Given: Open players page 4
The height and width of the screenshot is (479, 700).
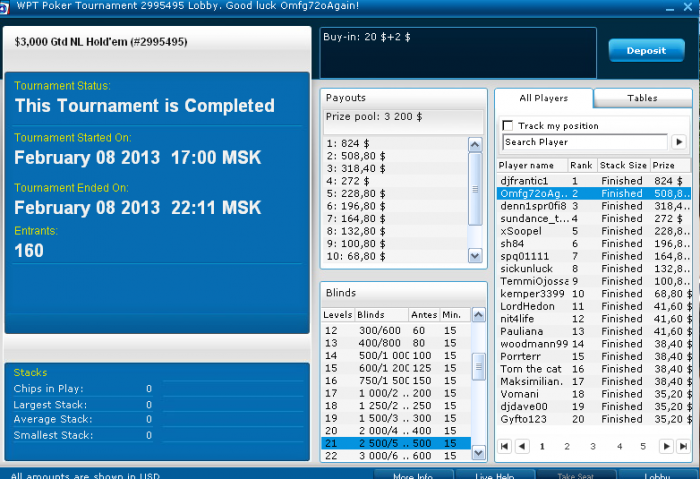Looking at the screenshot, I should tap(619, 446).
